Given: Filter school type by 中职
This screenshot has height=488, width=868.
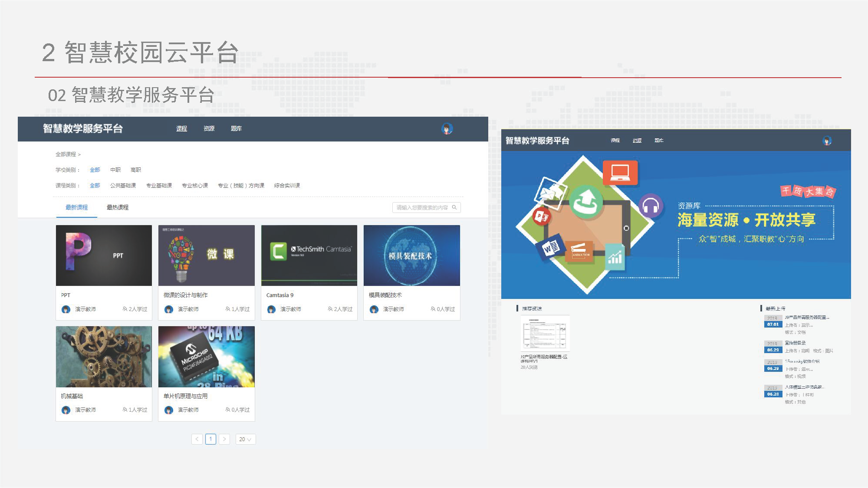Looking at the screenshot, I should tap(115, 170).
